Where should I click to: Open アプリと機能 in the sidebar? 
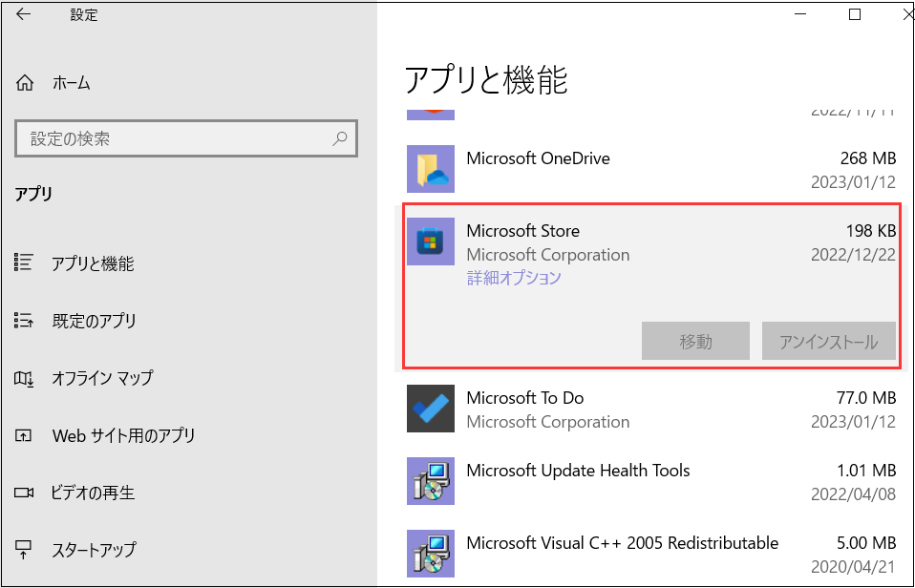(92, 264)
